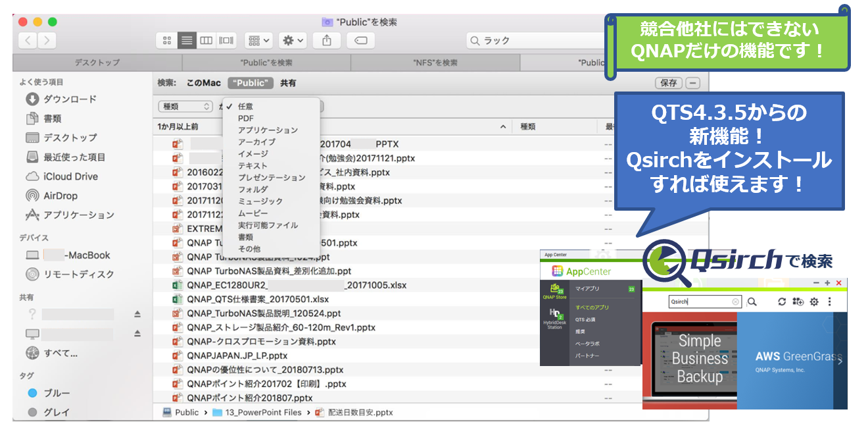This screenshot has width=868, height=422.
Task: Choose その他 from the kind menu
Action: (x=249, y=249)
